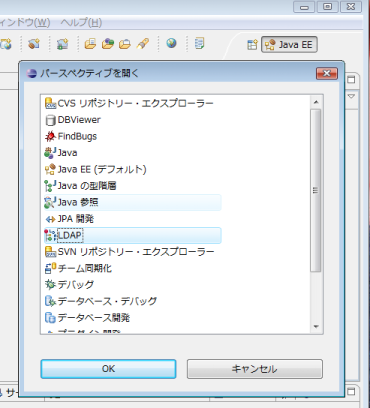Click the document list toolbar icon right of globe
Viewport: 370px width, 408px height.
tap(199, 43)
